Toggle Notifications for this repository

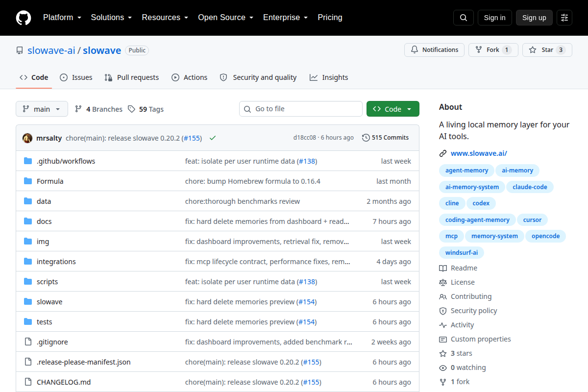click(434, 50)
